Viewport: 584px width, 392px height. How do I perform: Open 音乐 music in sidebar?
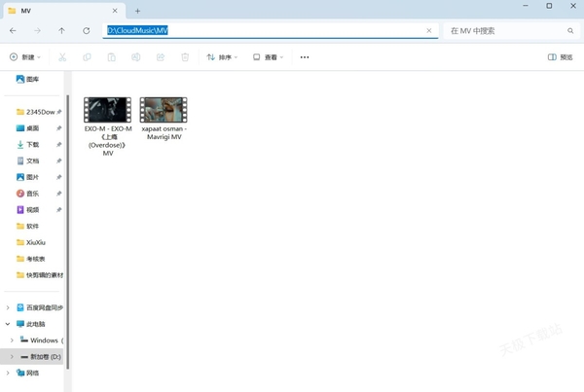[28, 194]
